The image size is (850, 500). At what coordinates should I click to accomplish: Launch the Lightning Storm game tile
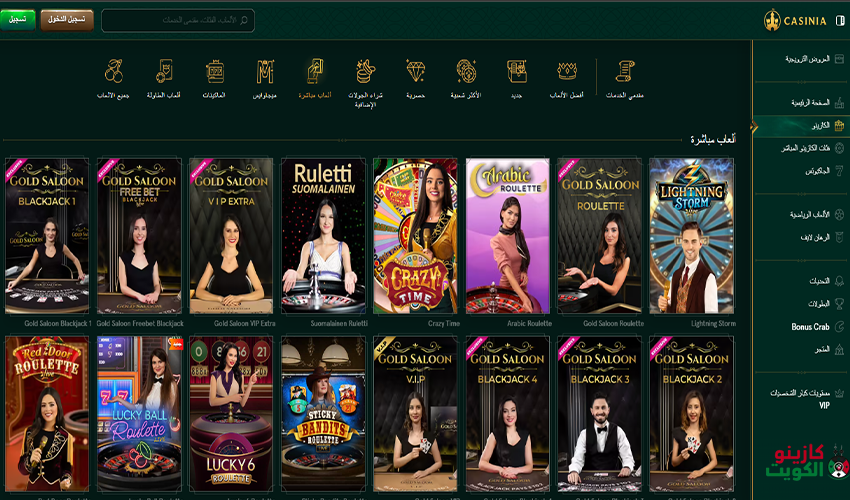coord(691,236)
